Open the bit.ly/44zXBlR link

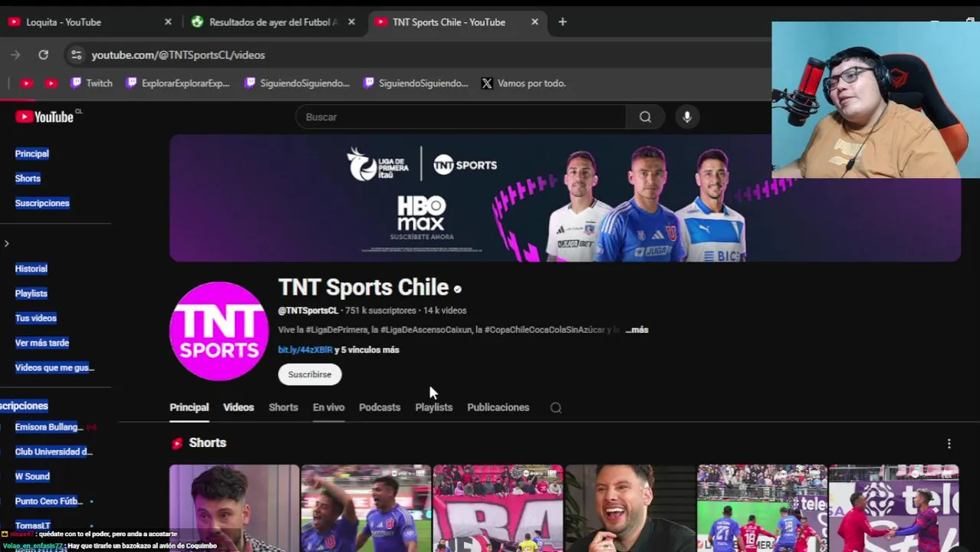(x=305, y=350)
